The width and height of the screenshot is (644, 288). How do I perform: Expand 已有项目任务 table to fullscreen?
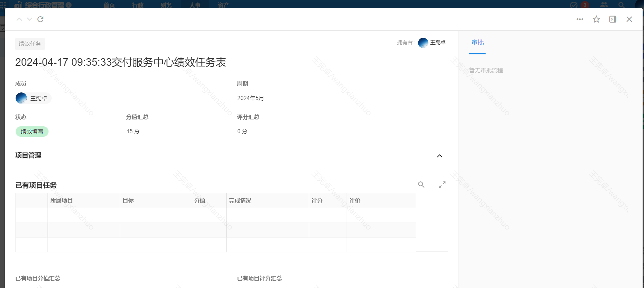tap(442, 185)
